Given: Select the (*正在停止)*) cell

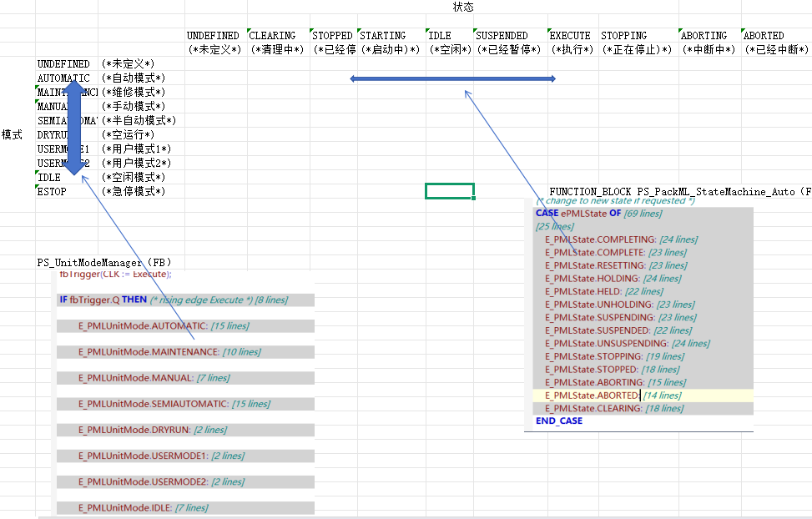Looking at the screenshot, I should pos(638,50).
